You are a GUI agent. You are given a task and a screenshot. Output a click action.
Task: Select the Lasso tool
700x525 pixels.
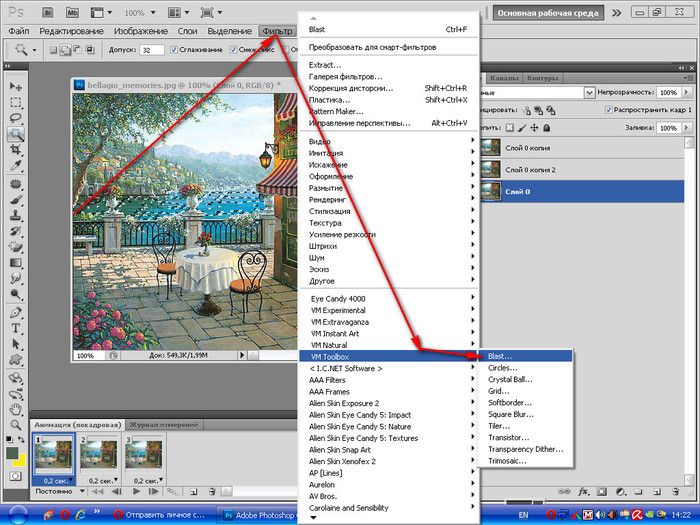pyautogui.click(x=16, y=118)
